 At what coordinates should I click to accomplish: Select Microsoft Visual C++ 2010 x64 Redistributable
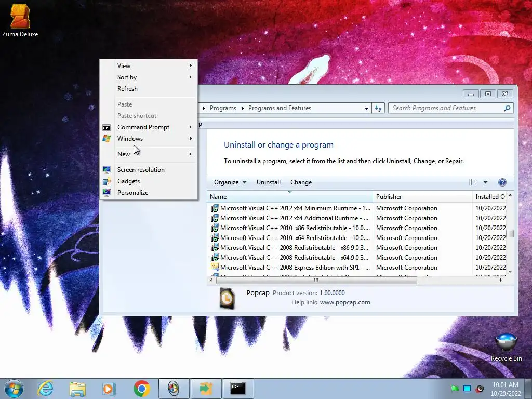point(356,238)
